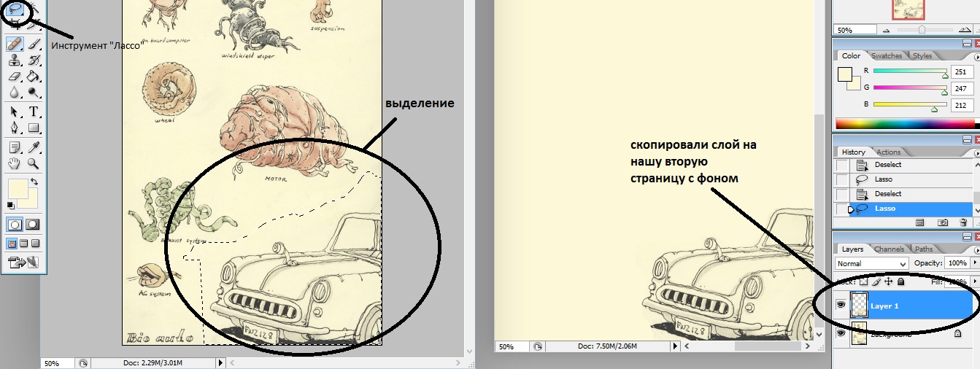
Task: Create new snapshot camera icon
Action: click(944, 222)
